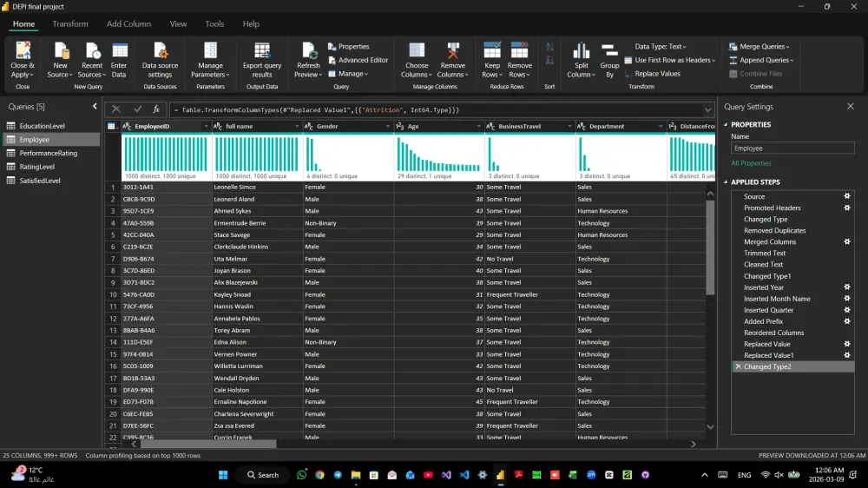Viewport: 868px width, 488px height.
Task: Click the Recent Sources icon
Action: coord(92,50)
